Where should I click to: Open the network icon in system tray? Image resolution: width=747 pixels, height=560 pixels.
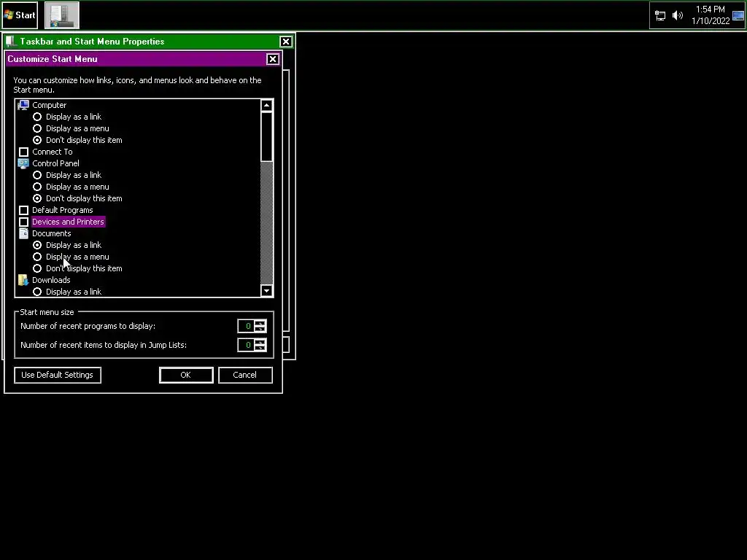659,16
